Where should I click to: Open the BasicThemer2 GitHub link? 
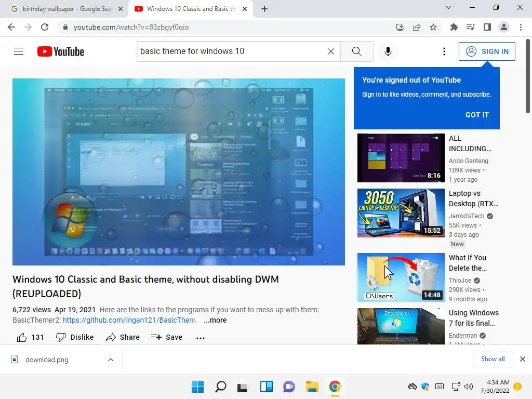(x=129, y=320)
